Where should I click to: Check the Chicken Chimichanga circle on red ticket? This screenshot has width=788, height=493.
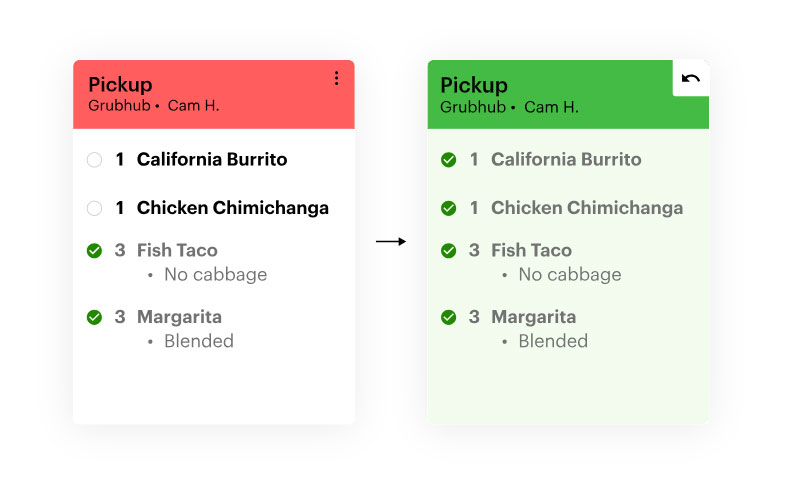94,209
